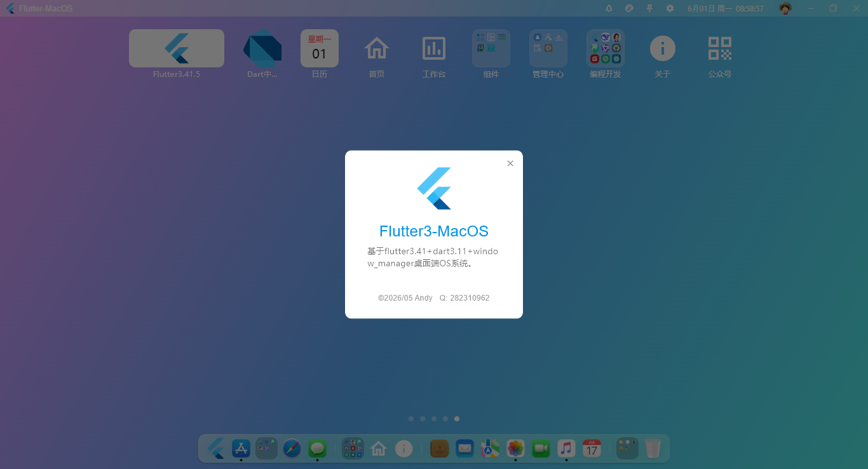Open the dock folder beside the Trash

click(x=627, y=449)
